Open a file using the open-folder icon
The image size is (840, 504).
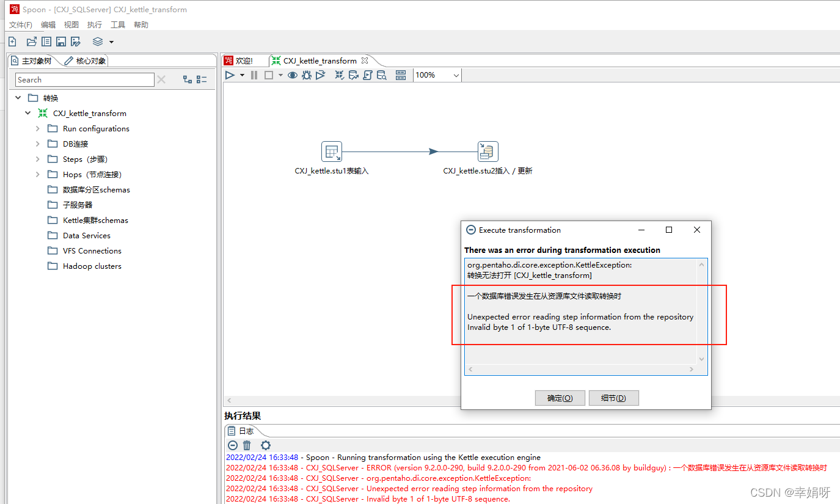(x=31, y=41)
